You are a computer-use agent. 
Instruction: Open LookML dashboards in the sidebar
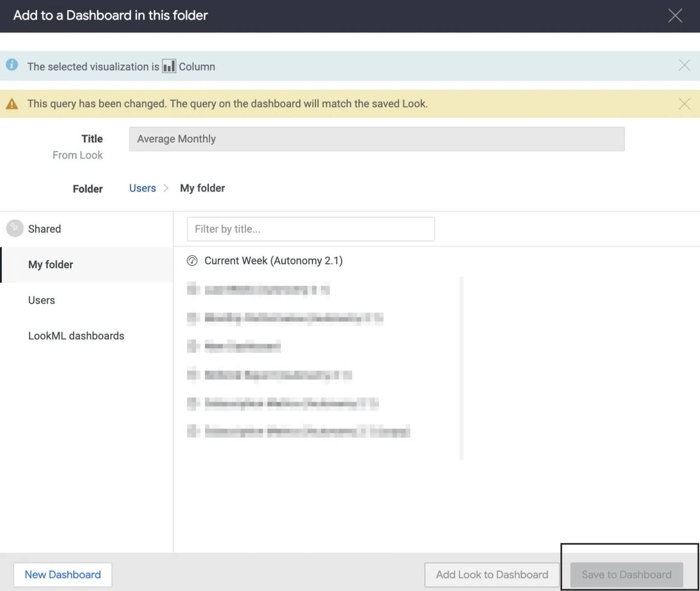[x=87, y=336]
